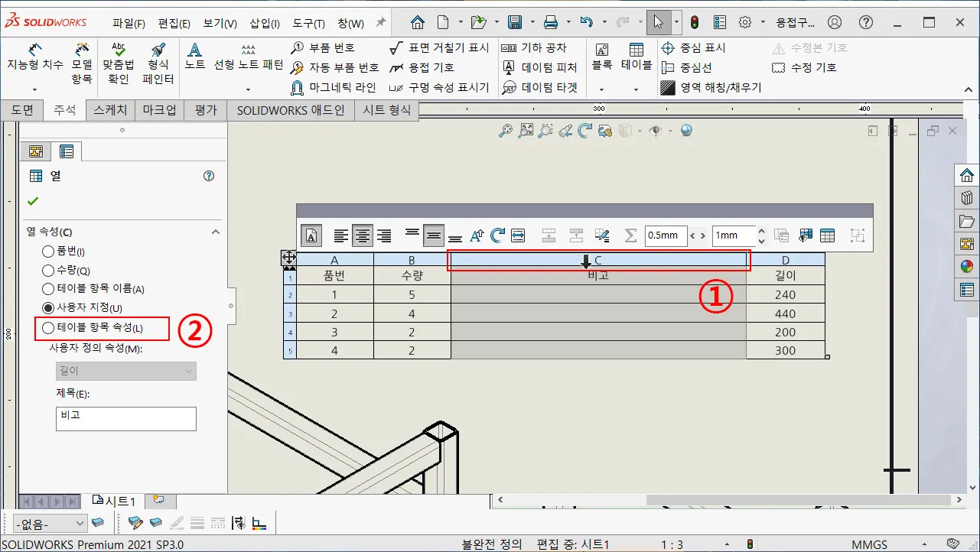Image resolution: width=980 pixels, height=552 pixels.
Task: Open the 삽입(I) menu
Action: (265, 23)
